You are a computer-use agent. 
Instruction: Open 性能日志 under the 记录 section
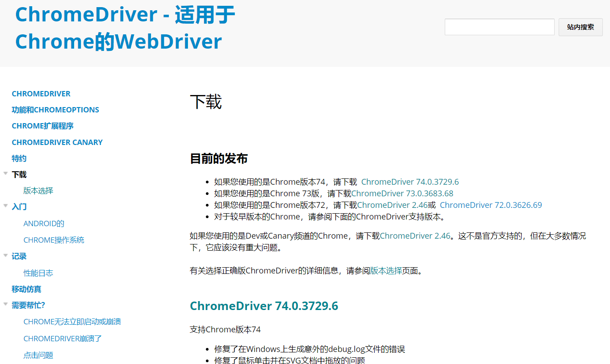[38, 273]
